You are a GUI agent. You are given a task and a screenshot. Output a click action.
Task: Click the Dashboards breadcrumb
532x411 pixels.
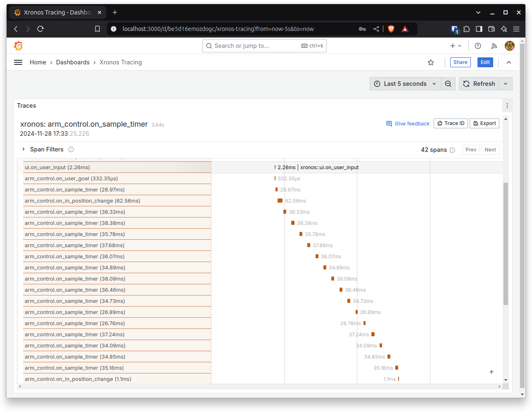[x=73, y=62]
